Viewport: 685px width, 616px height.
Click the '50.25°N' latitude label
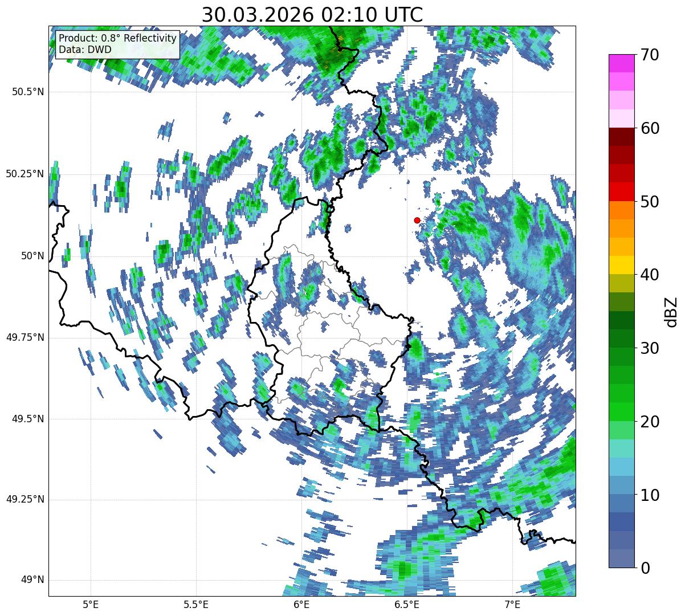coord(25,174)
